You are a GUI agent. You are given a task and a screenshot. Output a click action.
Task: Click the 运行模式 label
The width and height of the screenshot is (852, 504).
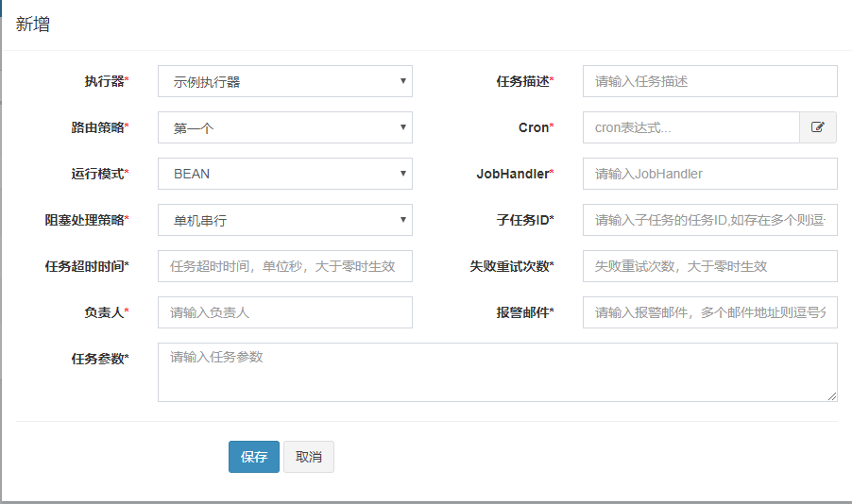(x=100, y=174)
